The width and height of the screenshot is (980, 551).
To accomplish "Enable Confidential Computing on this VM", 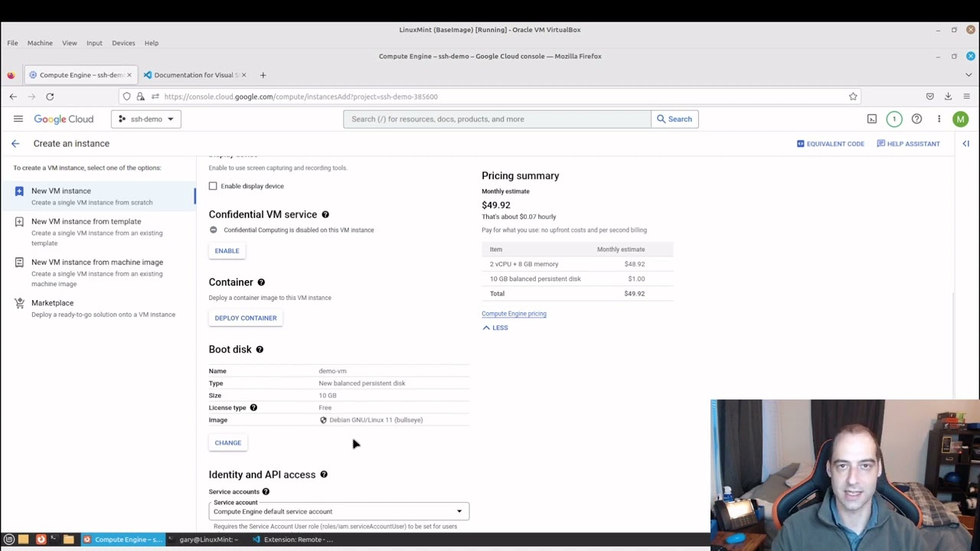I will pos(227,250).
